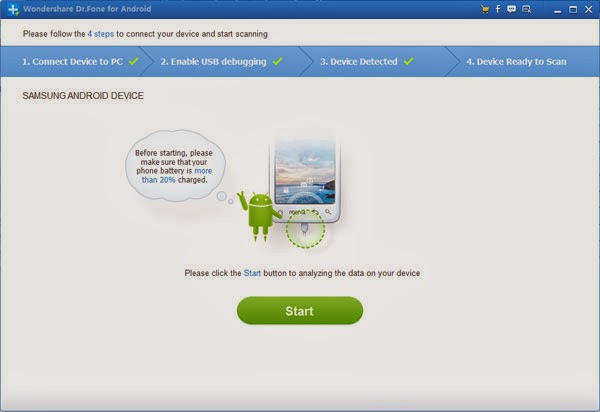Click the green Start button
This screenshot has width=600, height=412.
(x=300, y=311)
